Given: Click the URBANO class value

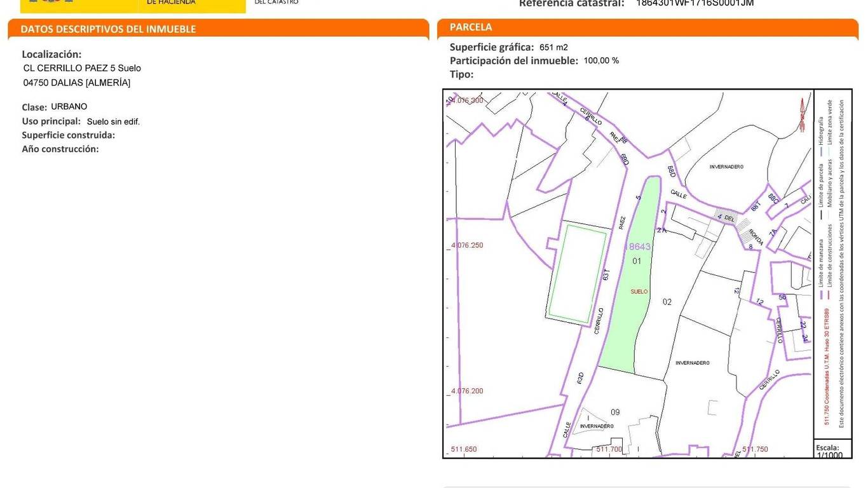Looking at the screenshot, I should 69,107.
